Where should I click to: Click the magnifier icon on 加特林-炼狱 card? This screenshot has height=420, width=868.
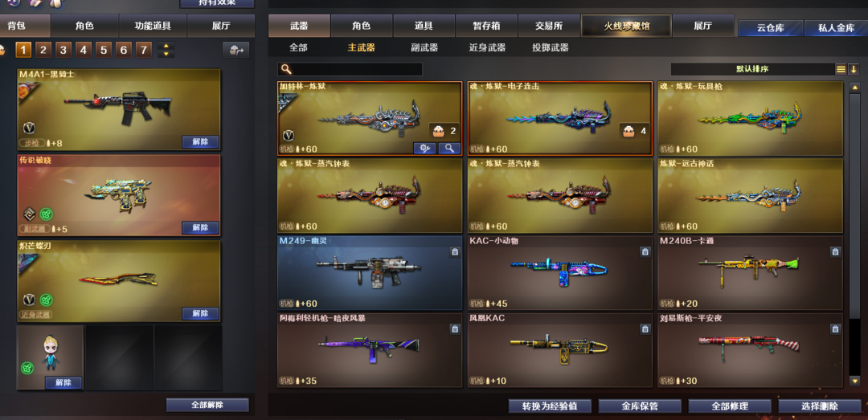449,149
